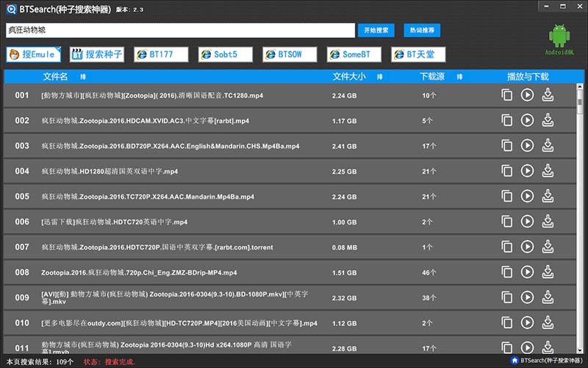Click the copy icon for result 001

(506, 95)
